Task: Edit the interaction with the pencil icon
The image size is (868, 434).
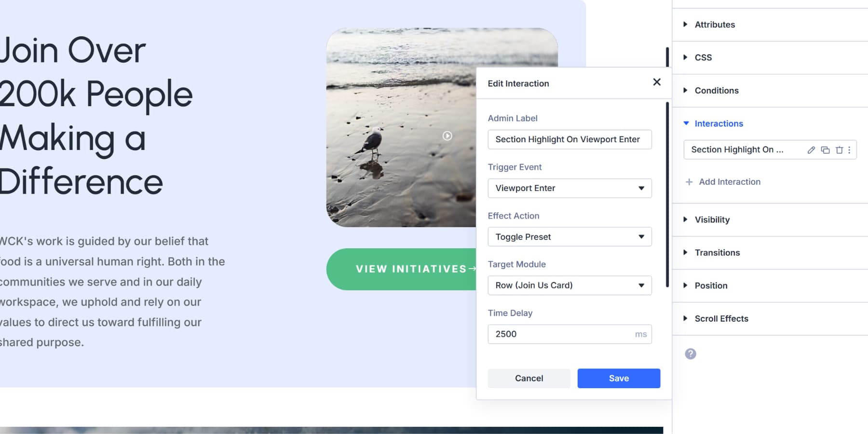Action: click(811, 149)
